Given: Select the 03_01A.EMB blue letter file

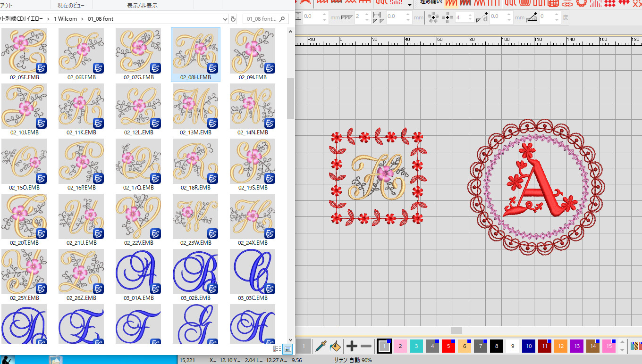Looking at the screenshot, I should click(x=138, y=273).
